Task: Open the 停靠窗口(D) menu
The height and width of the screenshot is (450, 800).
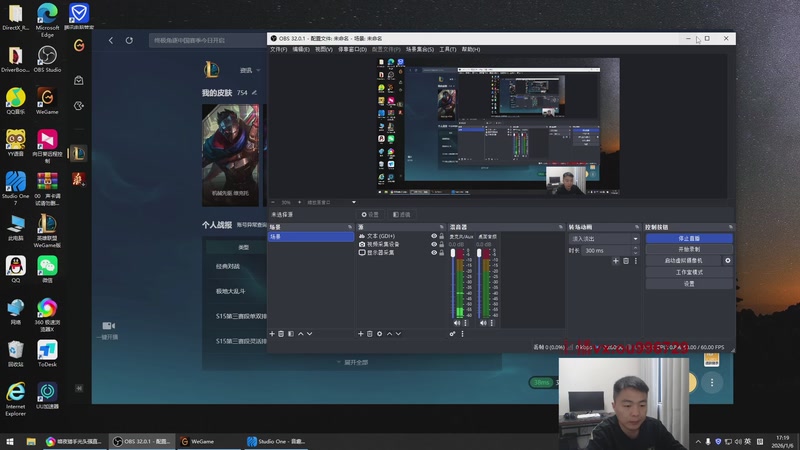Action: 353,49
